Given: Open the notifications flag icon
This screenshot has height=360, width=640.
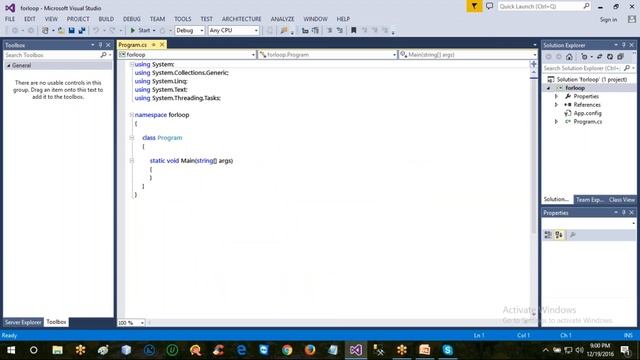Looking at the screenshot, I should pos(474,6).
